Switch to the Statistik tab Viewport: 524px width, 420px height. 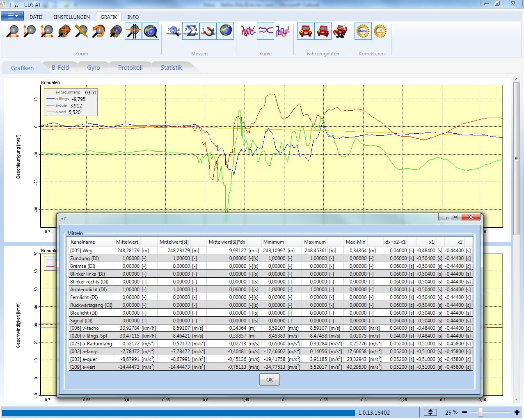[171, 68]
